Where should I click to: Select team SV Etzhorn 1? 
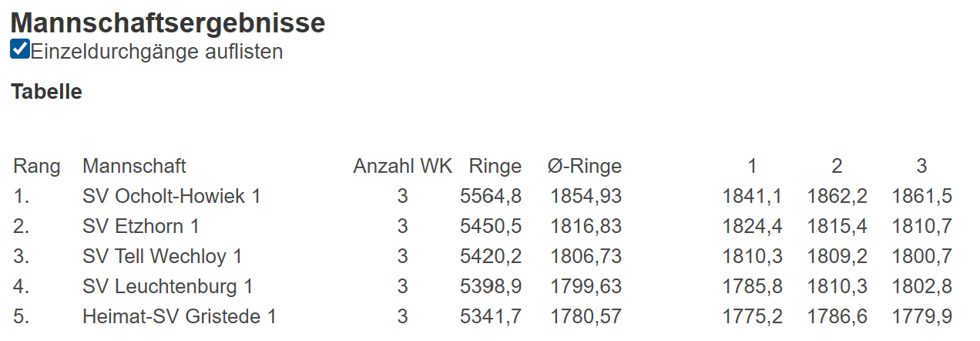click(x=141, y=226)
